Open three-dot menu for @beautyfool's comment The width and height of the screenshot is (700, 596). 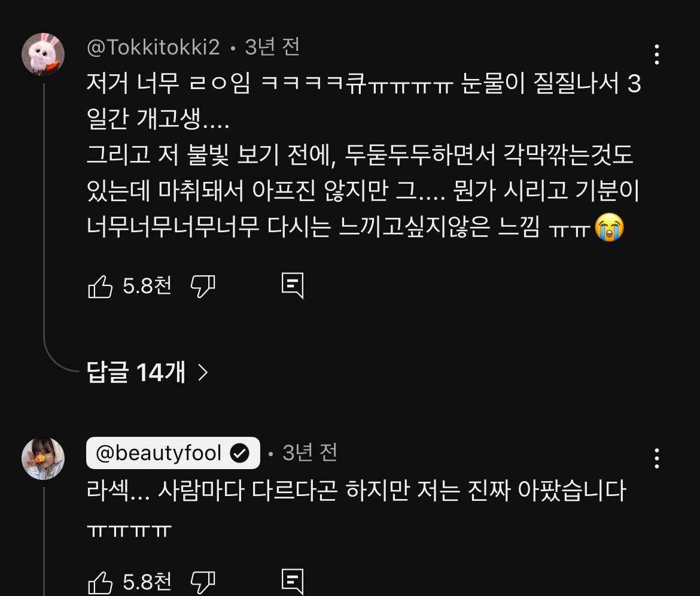point(657,458)
